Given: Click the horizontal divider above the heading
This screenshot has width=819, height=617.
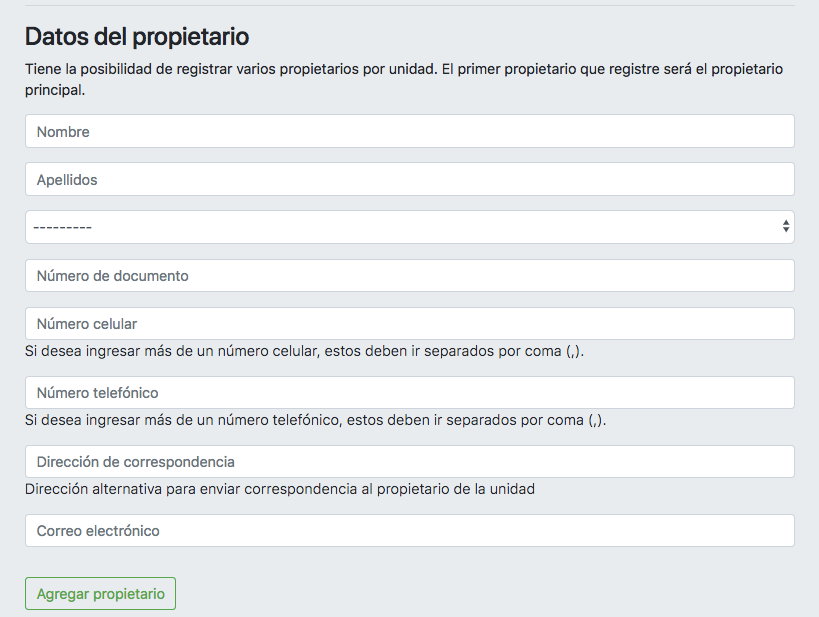Looking at the screenshot, I should (x=409, y=5).
